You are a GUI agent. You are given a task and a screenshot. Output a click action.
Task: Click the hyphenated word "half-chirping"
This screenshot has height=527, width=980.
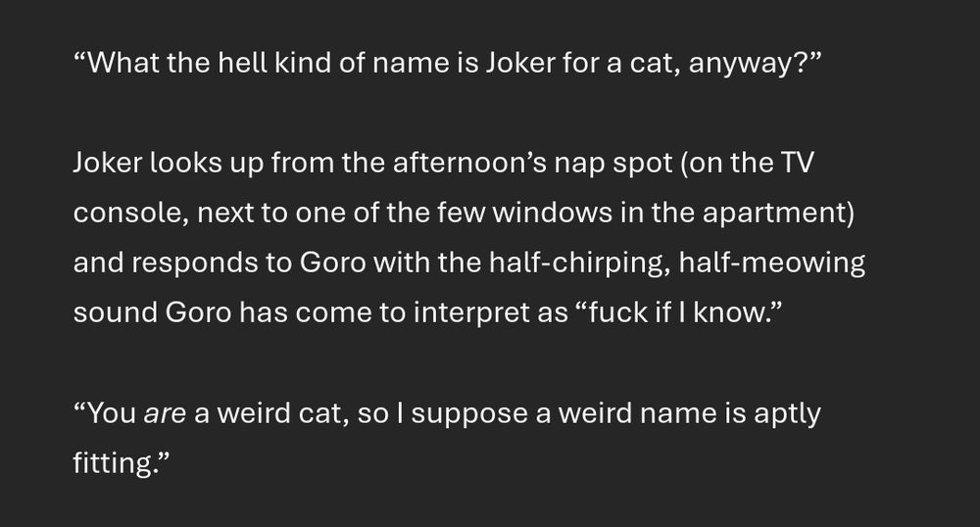point(575,263)
